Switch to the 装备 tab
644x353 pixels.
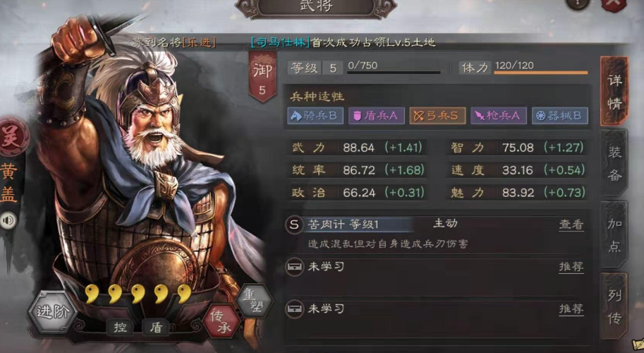pos(614,164)
